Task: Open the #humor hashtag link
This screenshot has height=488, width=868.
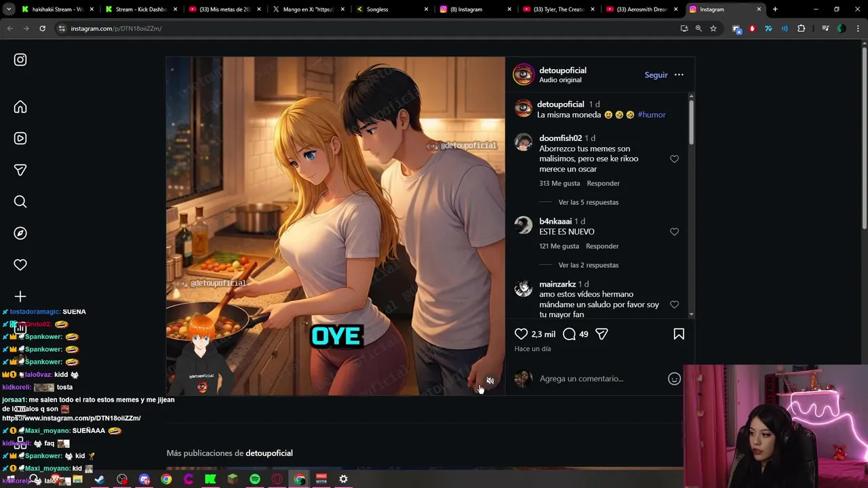Action: [651, 115]
